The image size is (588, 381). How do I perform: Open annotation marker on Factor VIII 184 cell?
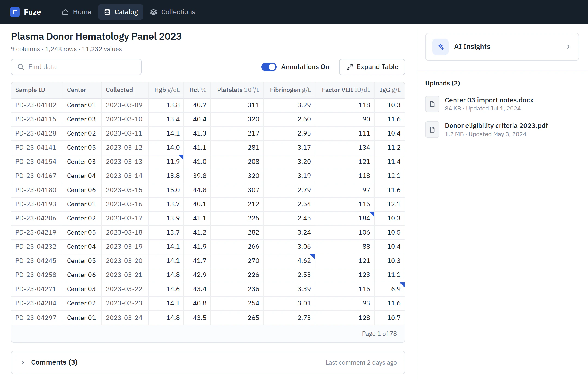point(372,214)
